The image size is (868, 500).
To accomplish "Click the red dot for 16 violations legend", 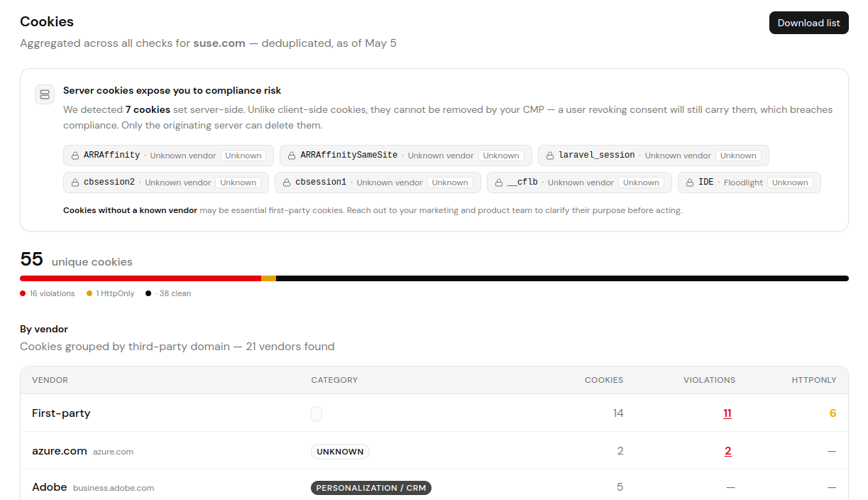I will (23, 293).
